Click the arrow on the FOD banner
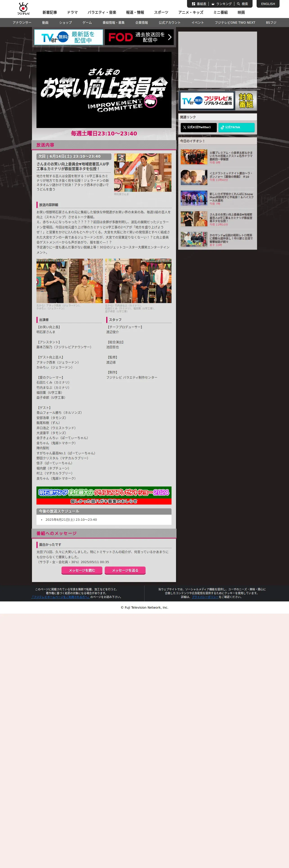Viewport: 289px width, 868px height. tap(169, 37)
